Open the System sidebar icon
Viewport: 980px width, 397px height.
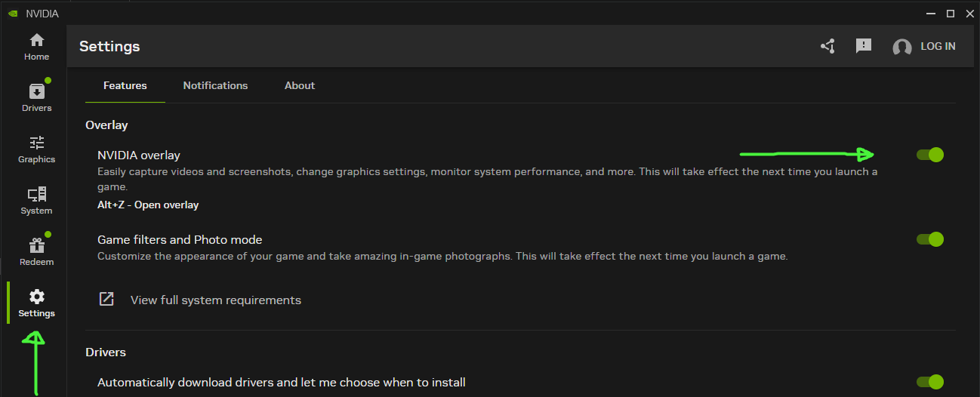point(36,195)
